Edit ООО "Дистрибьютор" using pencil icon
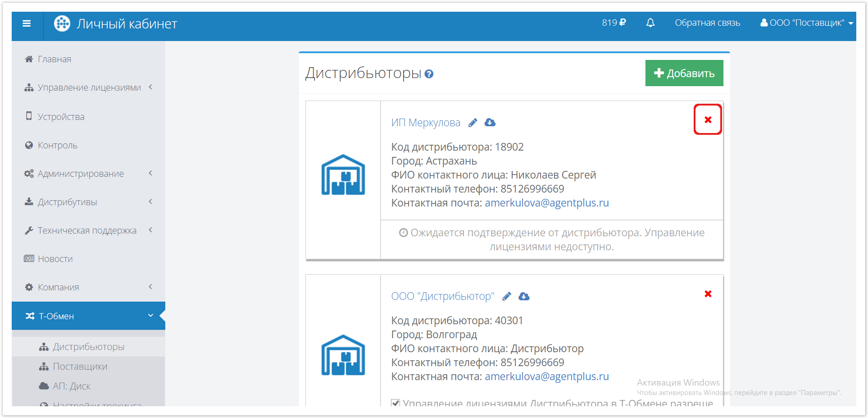Viewport: 868px width, 418px height. tap(507, 296)
